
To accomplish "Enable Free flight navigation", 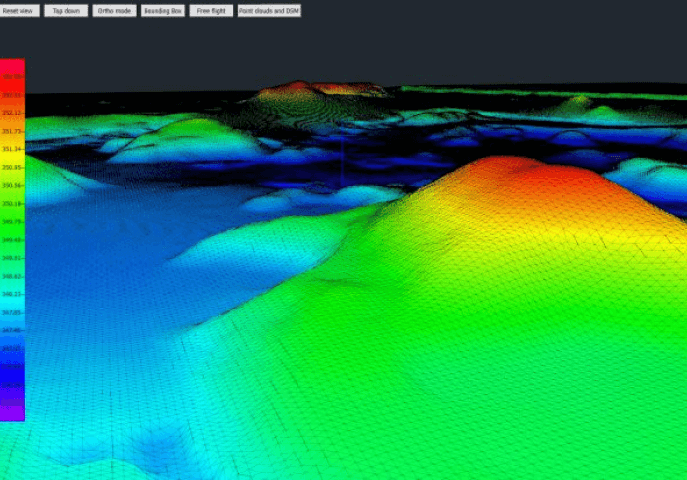I will [211, 11].
